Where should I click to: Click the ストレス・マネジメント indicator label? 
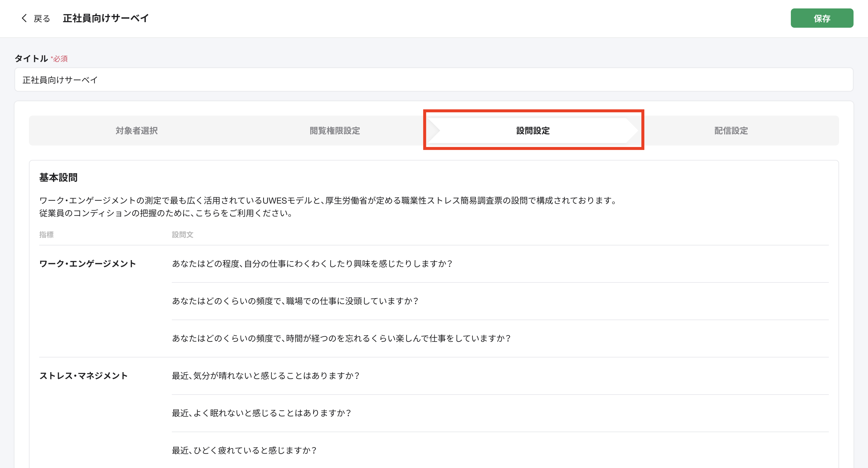[83, 376]
